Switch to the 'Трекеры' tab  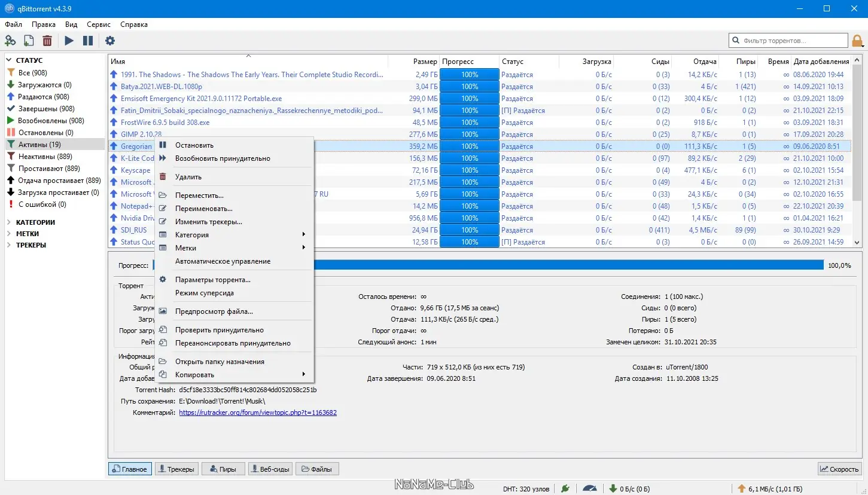pos(176,469)
